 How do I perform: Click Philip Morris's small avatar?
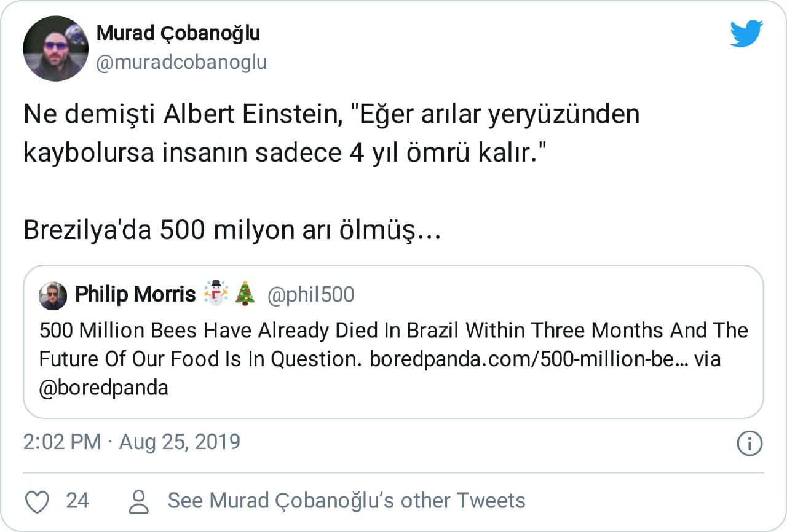point(53,296)
